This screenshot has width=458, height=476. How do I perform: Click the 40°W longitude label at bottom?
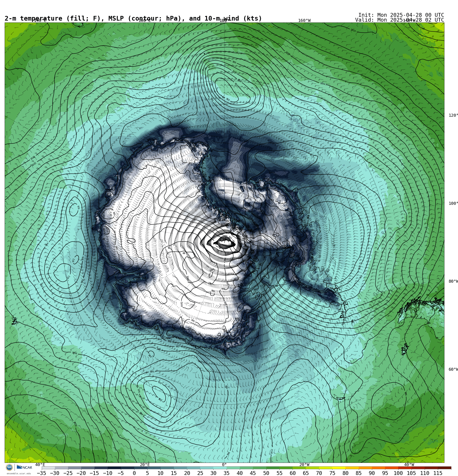[x=409, y=465]
